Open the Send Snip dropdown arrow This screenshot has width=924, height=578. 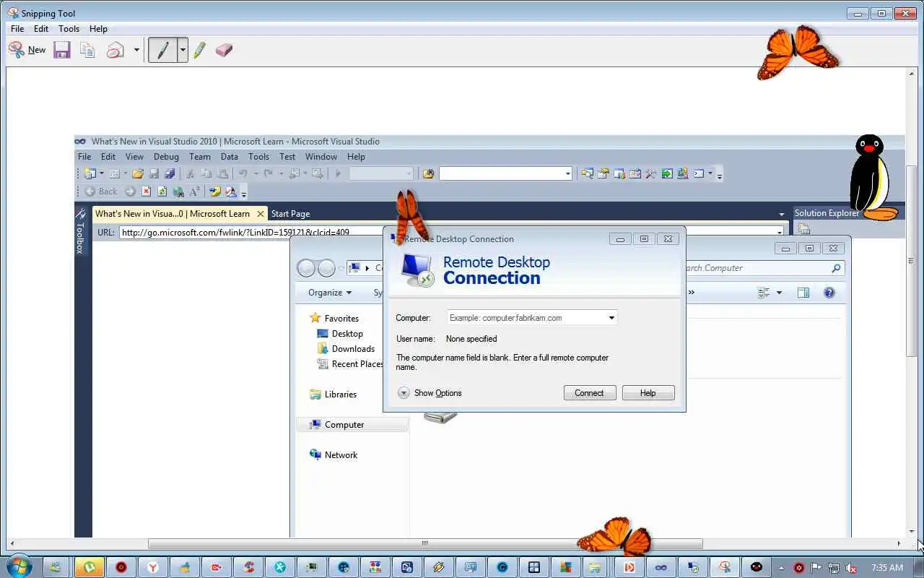pyautogui.click(x=136, y=50)
